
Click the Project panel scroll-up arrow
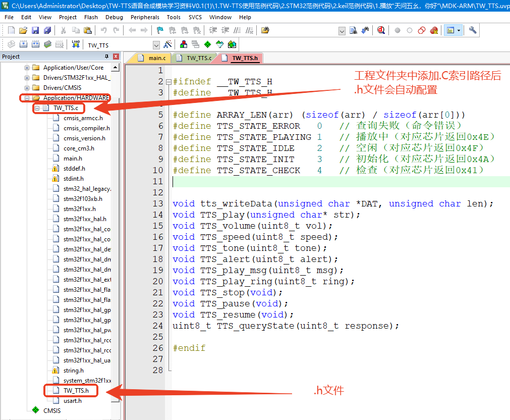(x=115, y=68)
